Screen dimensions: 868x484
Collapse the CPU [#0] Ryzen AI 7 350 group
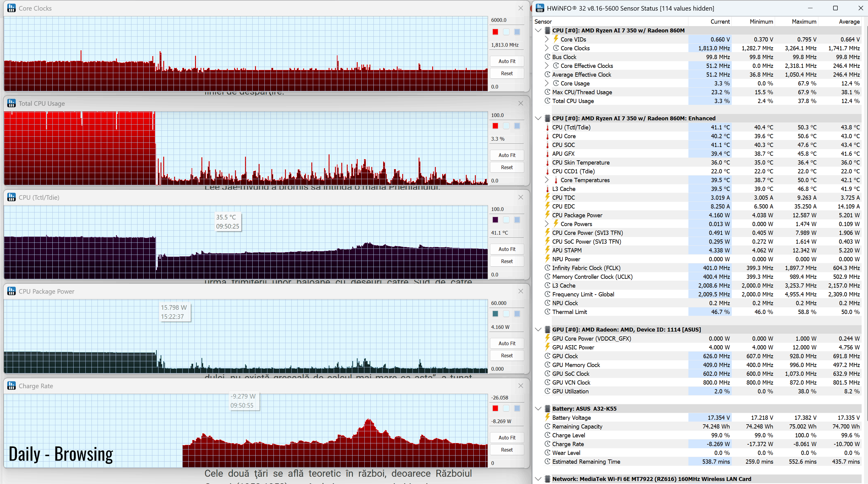click(538, 30)
